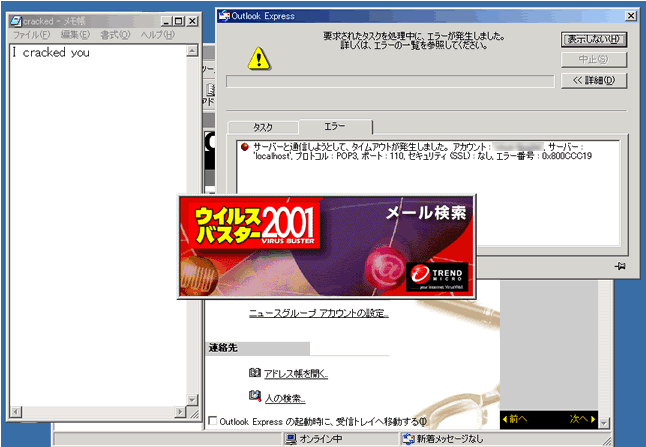Open the 書式(O) menu in the Notepad window
Screen dimensions: 646x447
click(115, 35)
